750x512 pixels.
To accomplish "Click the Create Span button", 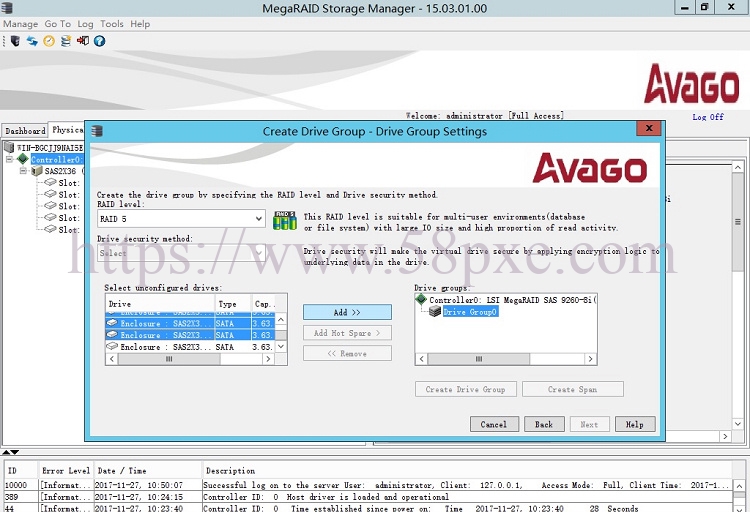I will tap(573, 389).
